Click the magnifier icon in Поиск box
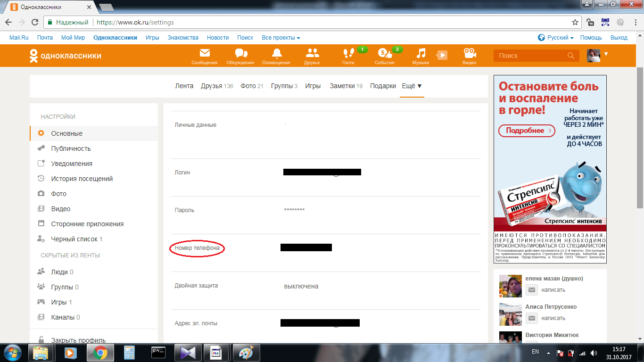 tap(571, 56)
